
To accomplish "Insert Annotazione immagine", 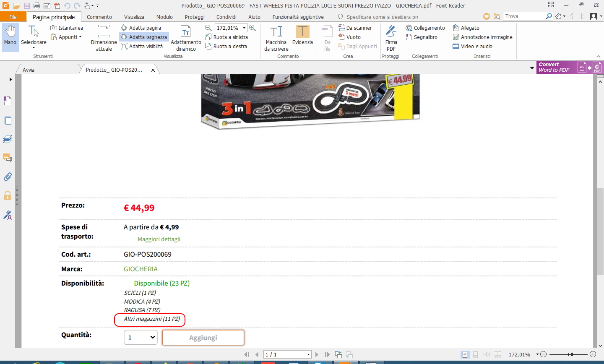I will click(x=482, y=37).
